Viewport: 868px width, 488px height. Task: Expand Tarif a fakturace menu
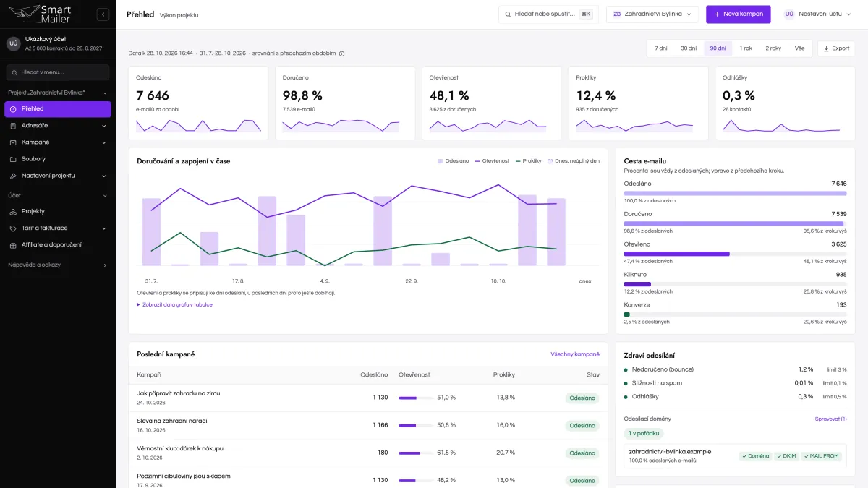pyautogui.click(x=58, y=228)
